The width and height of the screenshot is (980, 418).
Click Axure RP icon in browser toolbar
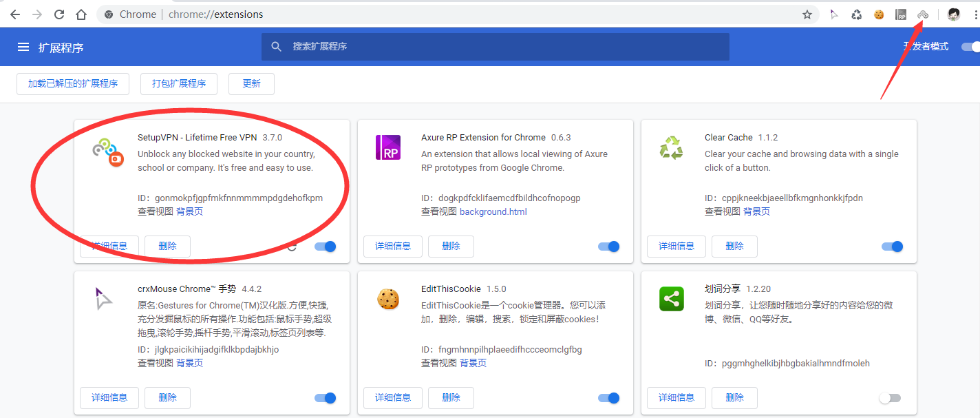901,14
